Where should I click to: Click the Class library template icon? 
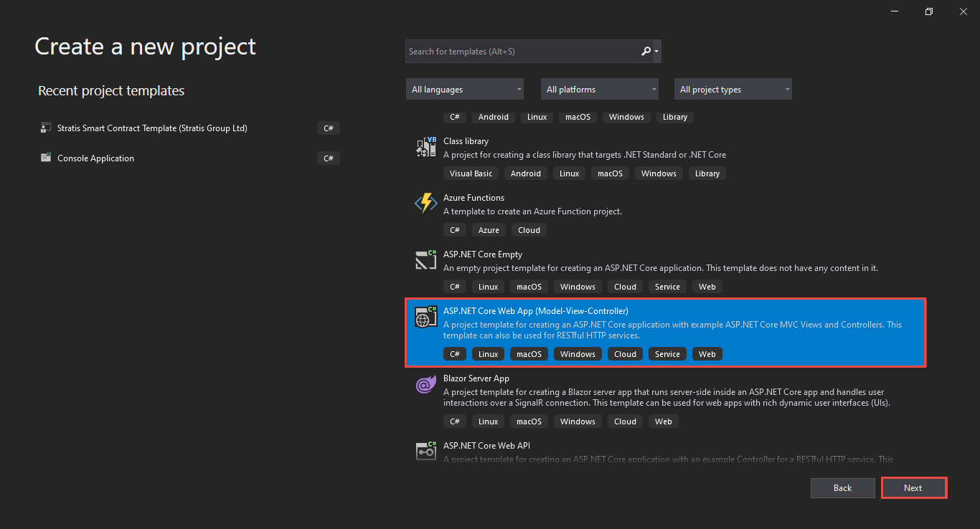coord(426,147)
